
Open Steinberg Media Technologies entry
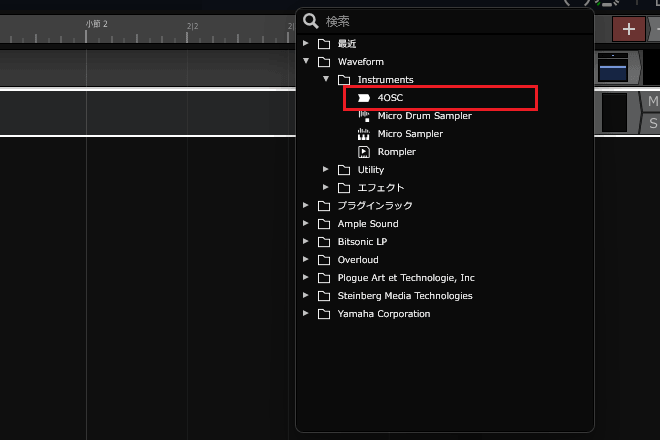(x=405, y=296)
